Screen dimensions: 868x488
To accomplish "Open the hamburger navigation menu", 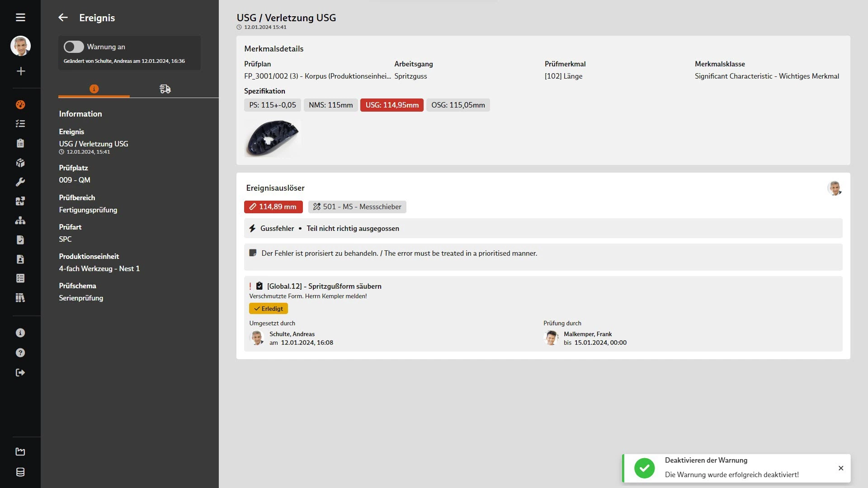I will [x=20, y=18].
